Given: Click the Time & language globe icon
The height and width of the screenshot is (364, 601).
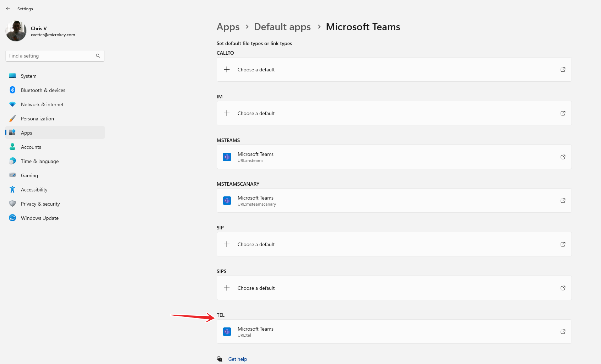Looking at the screenshot, I should point(12,161).
